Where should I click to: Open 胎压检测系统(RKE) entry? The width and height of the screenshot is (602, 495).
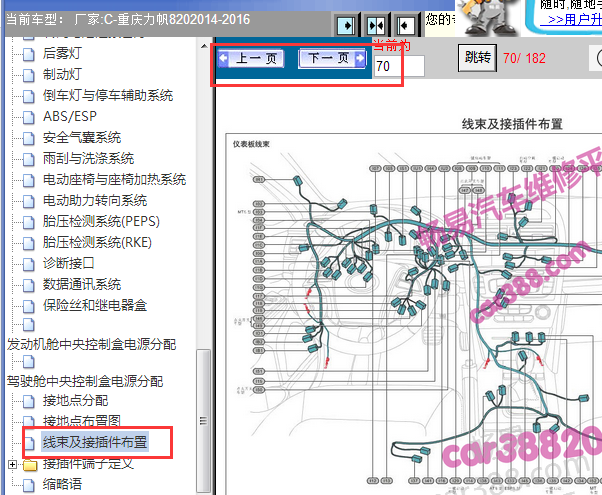click(97, 242)
